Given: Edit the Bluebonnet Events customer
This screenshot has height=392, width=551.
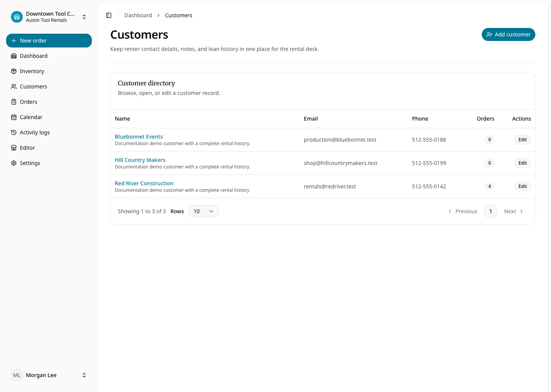Looking at the screenshot, I should [x=523, y=140].
